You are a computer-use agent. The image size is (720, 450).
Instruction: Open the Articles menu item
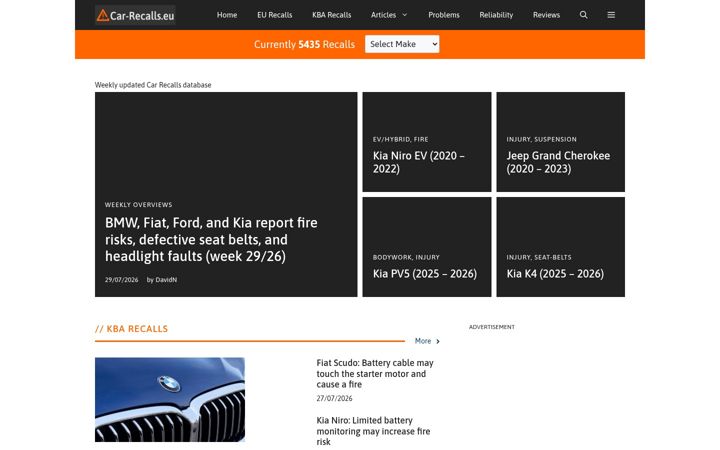pyautogui.click(x=383, y=15)
